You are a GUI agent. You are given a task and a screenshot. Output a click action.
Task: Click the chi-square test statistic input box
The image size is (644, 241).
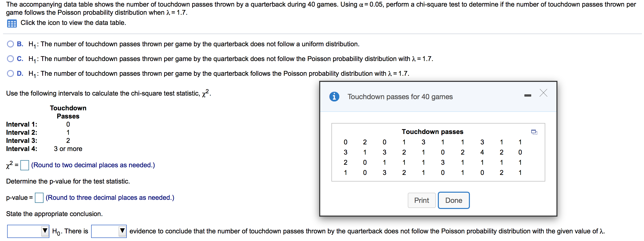[x=25, y=165]
